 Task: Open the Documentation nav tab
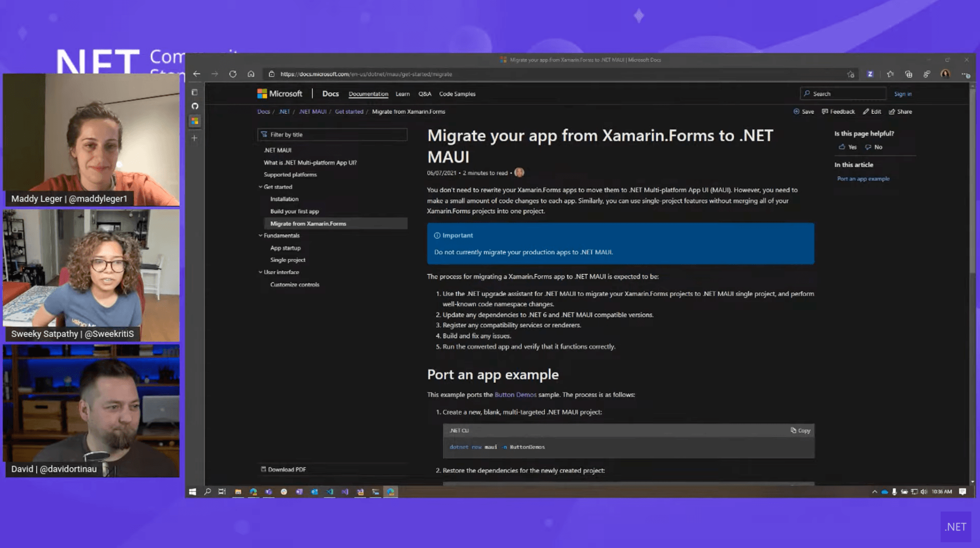click(x=368, y=94)
